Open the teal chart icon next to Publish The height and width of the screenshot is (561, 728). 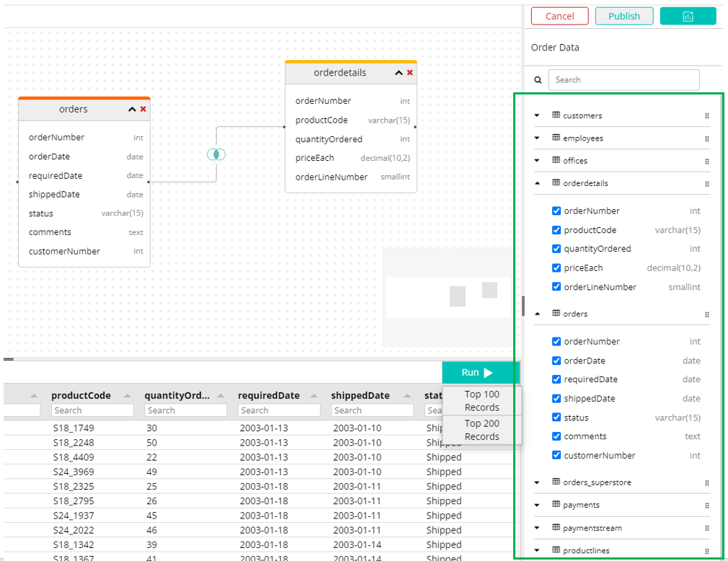[687, 15]
